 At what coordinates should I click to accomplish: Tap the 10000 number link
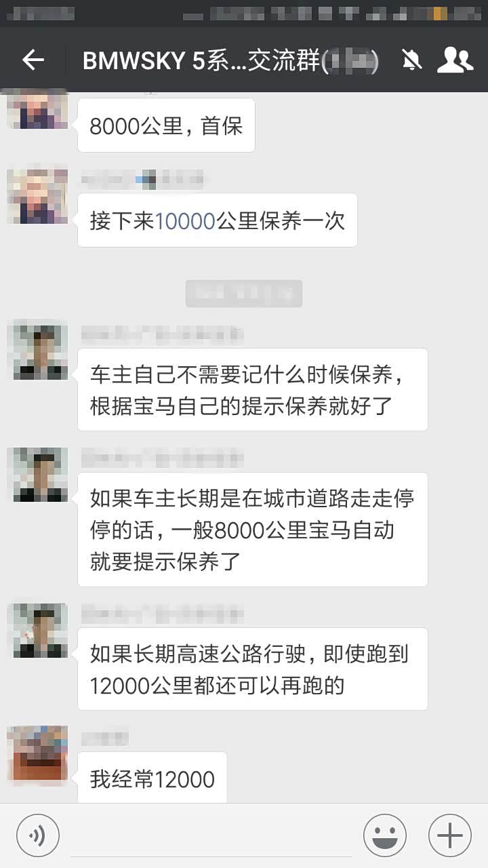pos(185,220)
